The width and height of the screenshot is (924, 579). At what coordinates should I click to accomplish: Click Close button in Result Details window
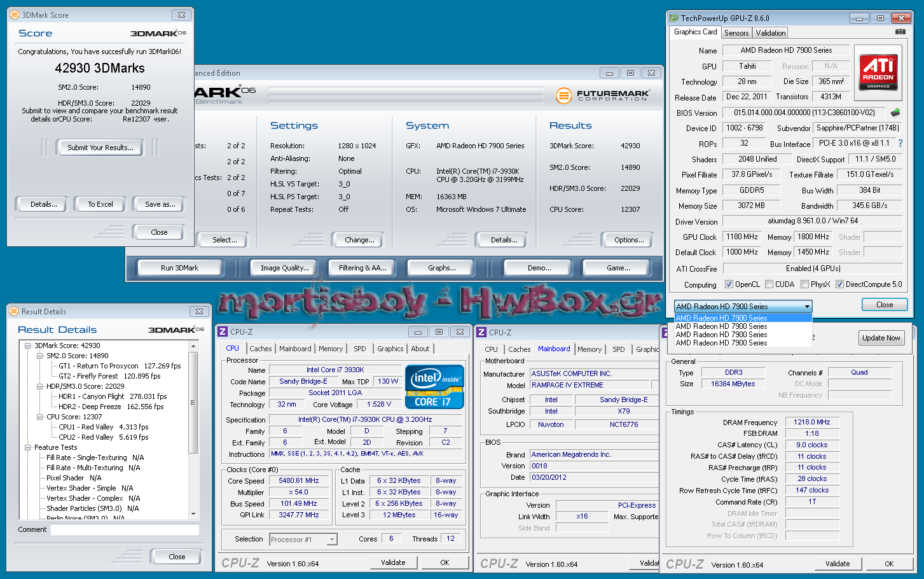tap(177, 557)
